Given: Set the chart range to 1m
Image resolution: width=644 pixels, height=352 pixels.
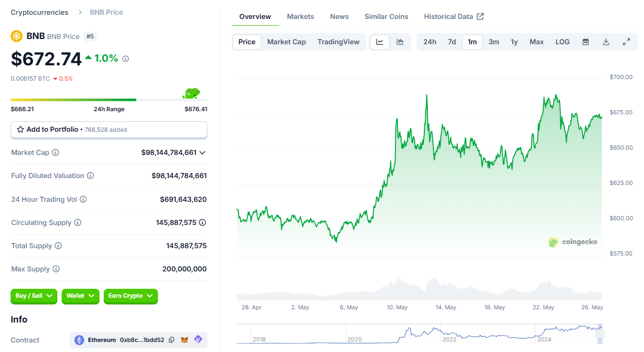Looking at the screenshot, I should [472, 42].
